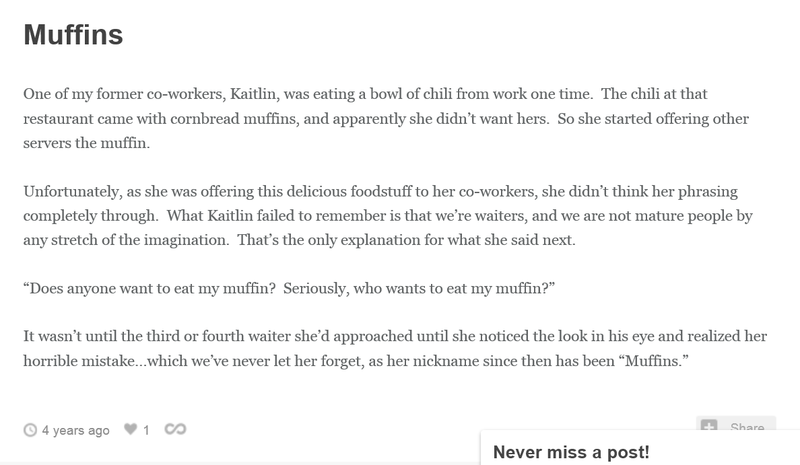800x465 pixels.
Task: Click the quoted nickname "Muffins." ending the post
Action: [x=654, y=361]
